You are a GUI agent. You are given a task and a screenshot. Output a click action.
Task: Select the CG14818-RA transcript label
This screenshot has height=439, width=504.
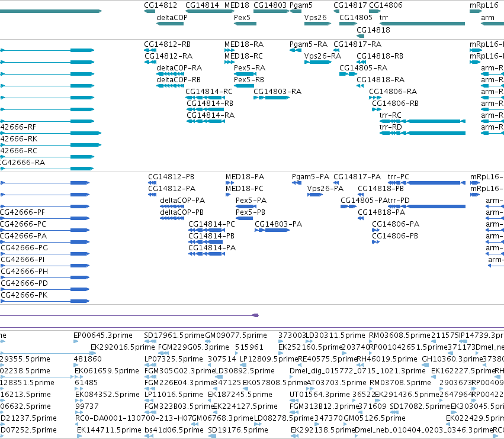pos(381,80)
